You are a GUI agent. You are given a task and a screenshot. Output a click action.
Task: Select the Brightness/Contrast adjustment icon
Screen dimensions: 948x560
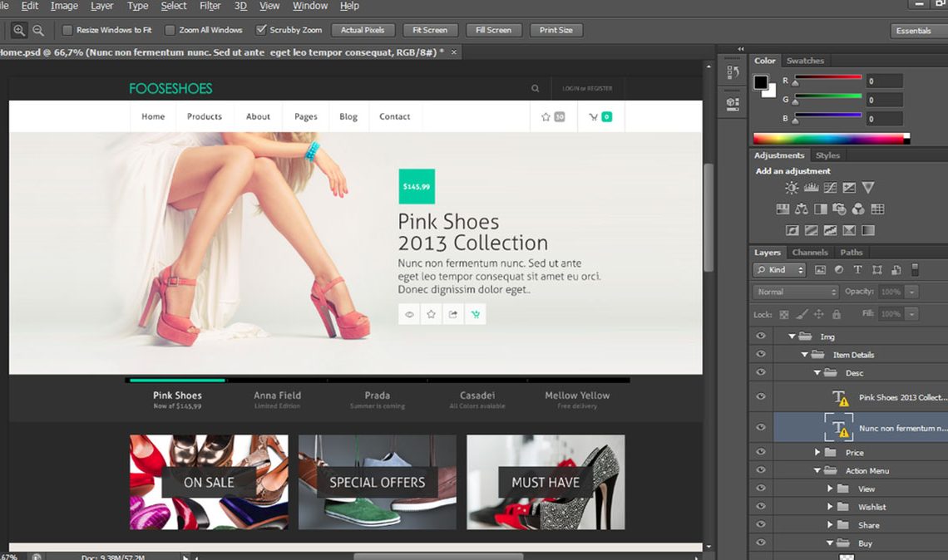[792, 188]
